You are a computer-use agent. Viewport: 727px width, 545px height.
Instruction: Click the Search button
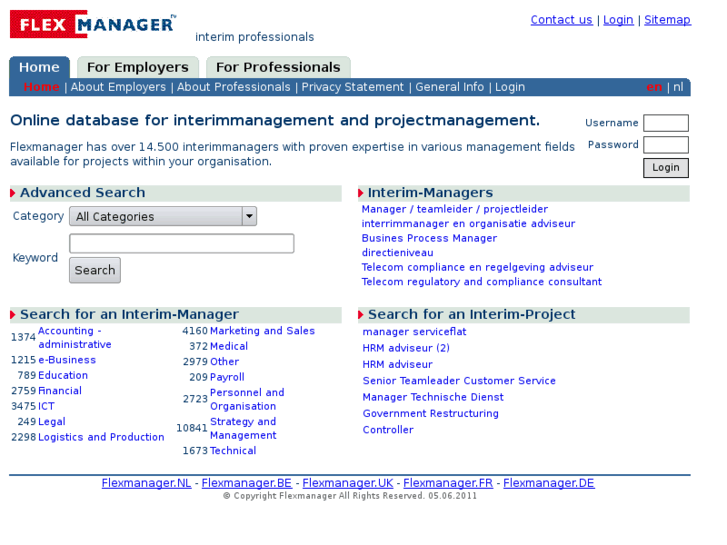point(95,270)
